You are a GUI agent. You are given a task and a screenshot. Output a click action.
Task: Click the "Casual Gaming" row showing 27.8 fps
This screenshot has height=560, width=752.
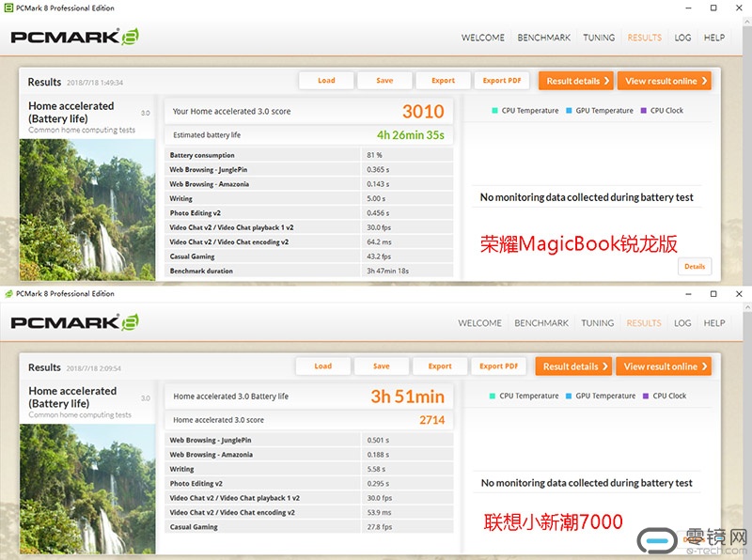pos(309,527)
